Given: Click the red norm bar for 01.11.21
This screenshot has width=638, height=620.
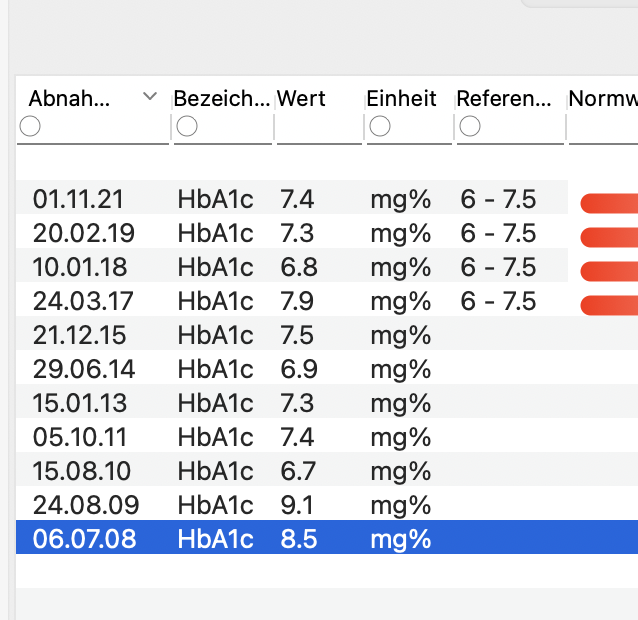Looking at the screenshot, I should [609, 204].
